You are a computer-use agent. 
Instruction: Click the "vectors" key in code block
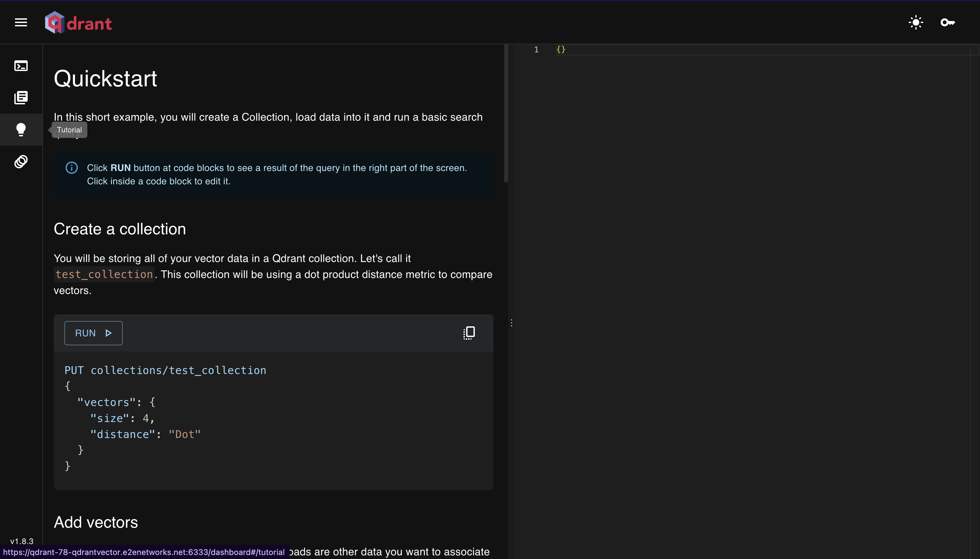point(106,402)
